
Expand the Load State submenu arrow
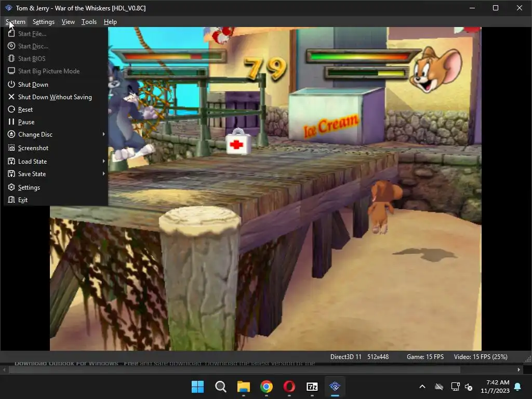(x=103, y=161)
